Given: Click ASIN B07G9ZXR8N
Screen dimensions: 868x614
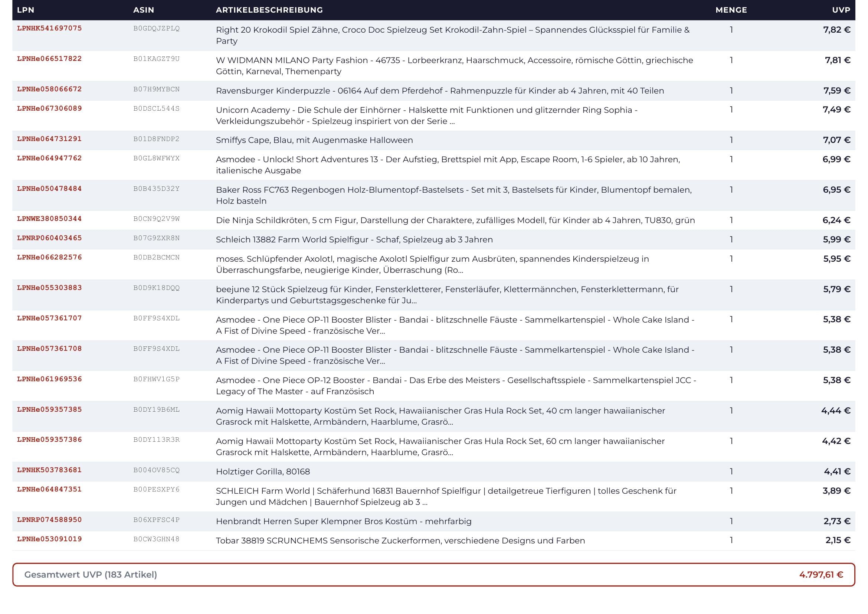Looking at the screenshot, I should pos(157,238).
